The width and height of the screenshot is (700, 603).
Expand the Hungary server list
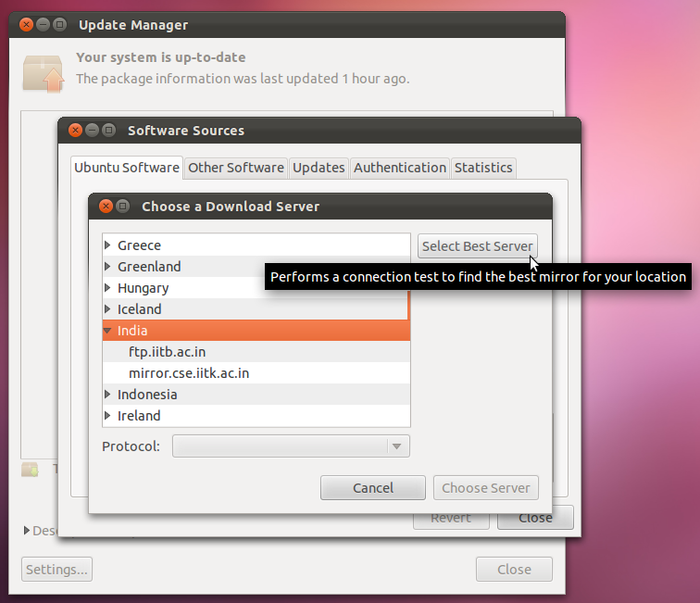pos(107,288)
